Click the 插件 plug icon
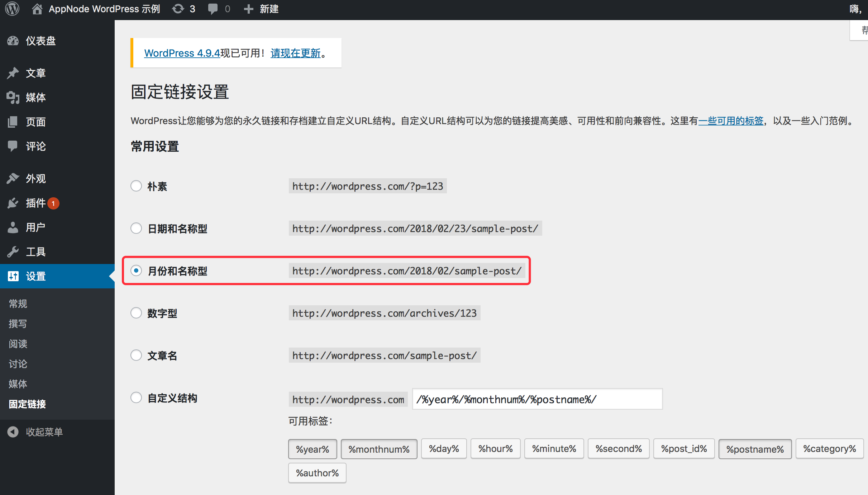Screen dimensions: 868x495 [13, 203]
